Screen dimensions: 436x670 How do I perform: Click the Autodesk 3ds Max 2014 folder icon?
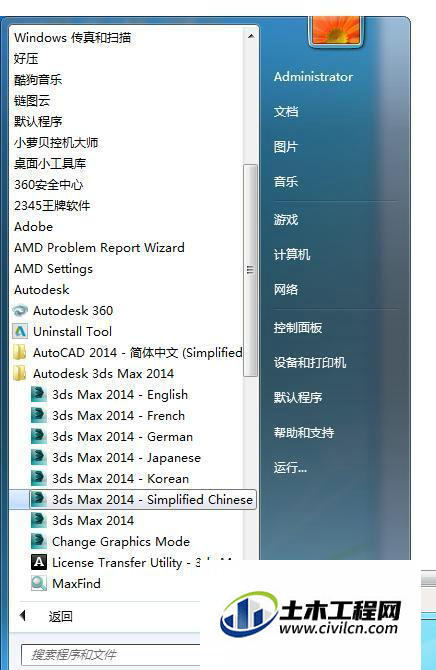pyautogui.click(x=20, y=373)
